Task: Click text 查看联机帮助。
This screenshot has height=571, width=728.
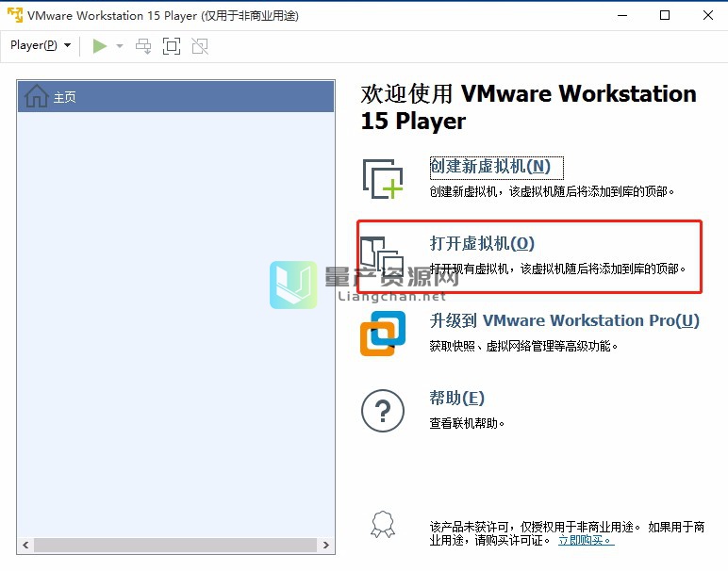Action: 467,423
